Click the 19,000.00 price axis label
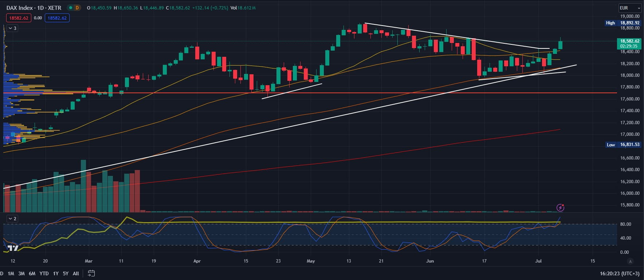This screenshot has height=280, width=644. coord(630,16)
